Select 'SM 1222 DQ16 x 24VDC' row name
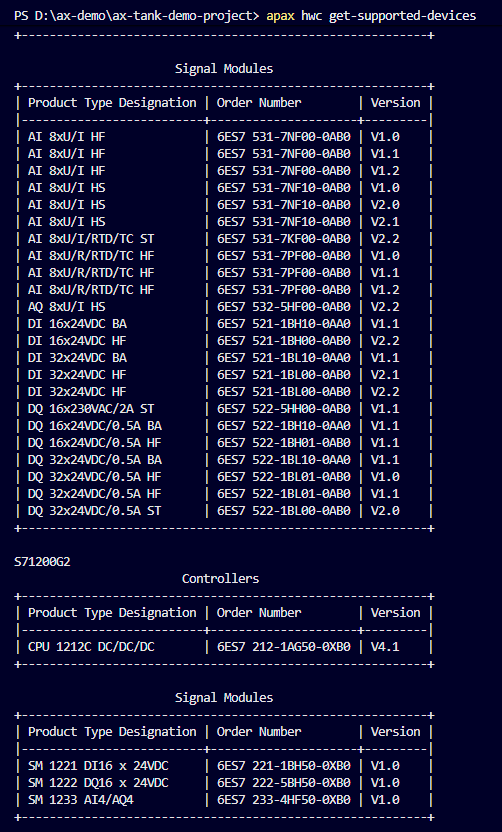Screen dimensions: 502x832 pyautogui.click(x=98, y=783)
